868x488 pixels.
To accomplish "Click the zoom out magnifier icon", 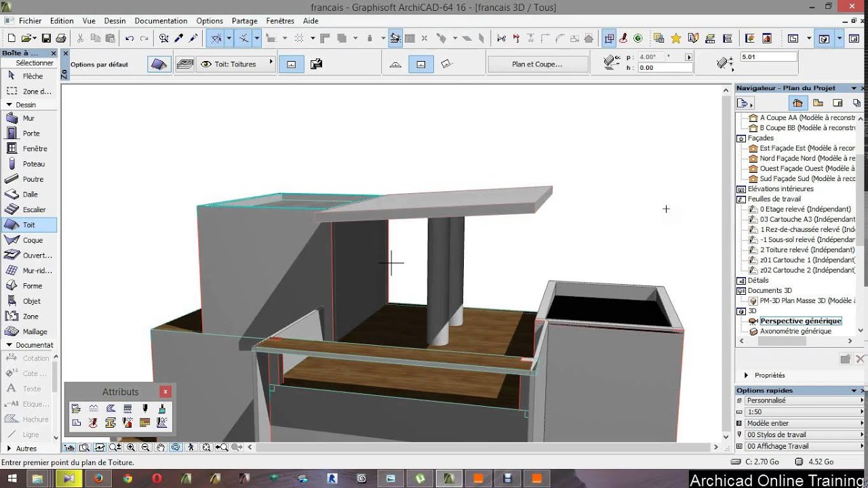I will [145, 447].
